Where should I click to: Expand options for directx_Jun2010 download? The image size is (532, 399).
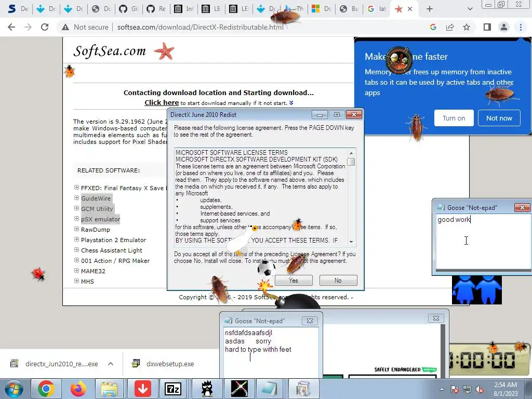(111, 364)
